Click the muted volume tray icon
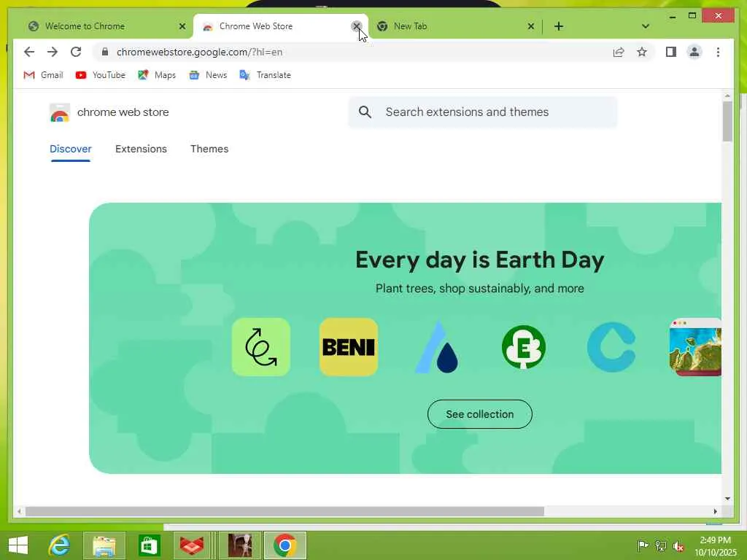The image size is (747, 560). click(x=678, y=546)
